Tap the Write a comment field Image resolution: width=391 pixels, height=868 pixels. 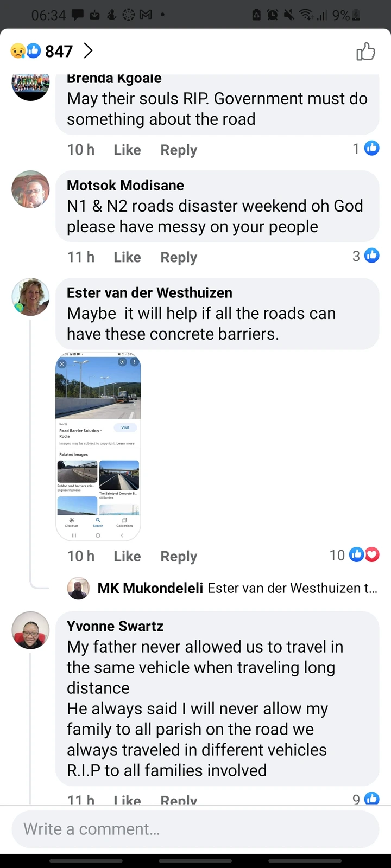coord(195,829)
